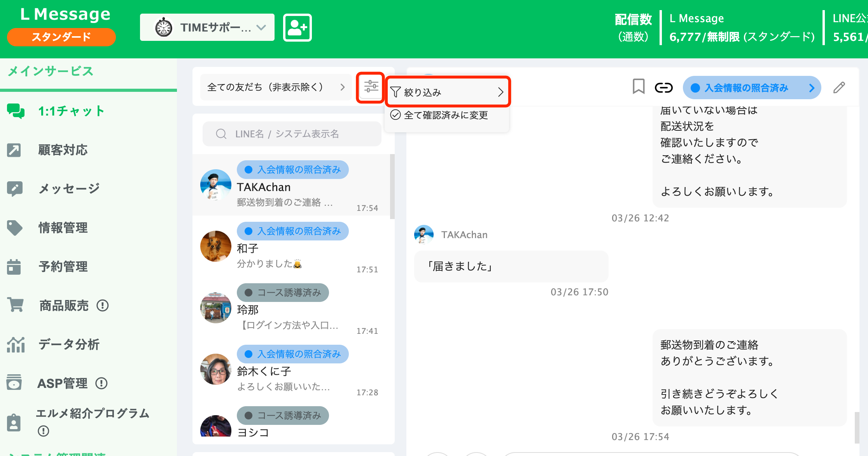Click the bookmark icon above the chat
The image size is (868, 456).
point(638,88)
